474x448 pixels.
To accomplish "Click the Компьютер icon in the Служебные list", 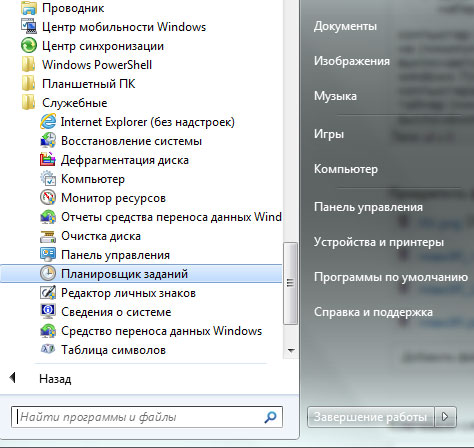I will point(48,178).
